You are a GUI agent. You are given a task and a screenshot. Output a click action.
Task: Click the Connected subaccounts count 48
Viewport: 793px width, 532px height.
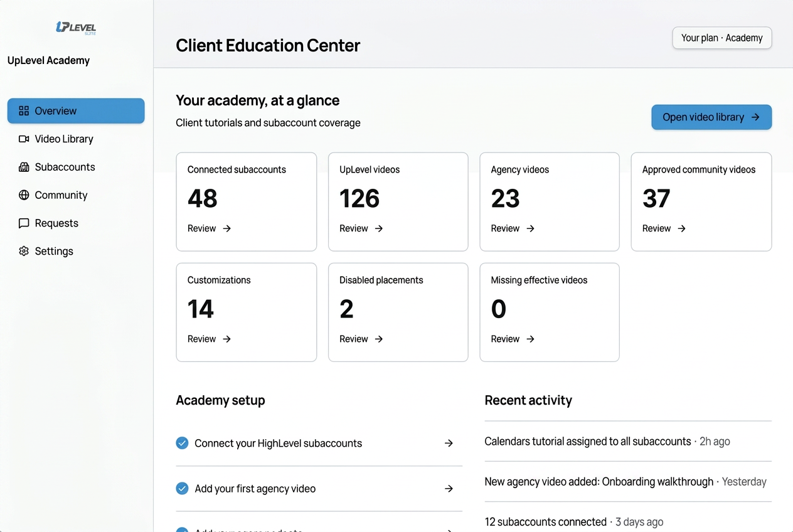pos(203,198)
